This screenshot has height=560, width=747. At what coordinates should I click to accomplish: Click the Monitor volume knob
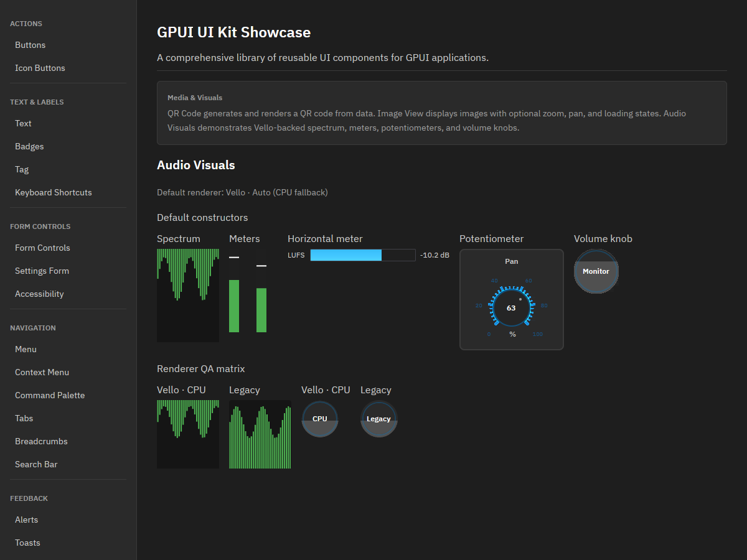click(596, 271)
